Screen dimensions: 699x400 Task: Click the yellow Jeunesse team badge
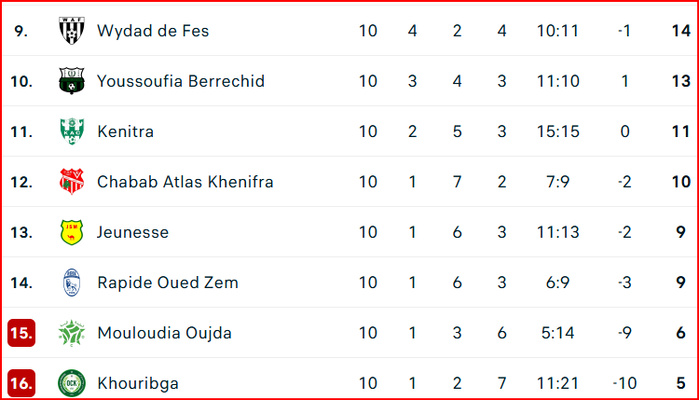coord(71,232)
